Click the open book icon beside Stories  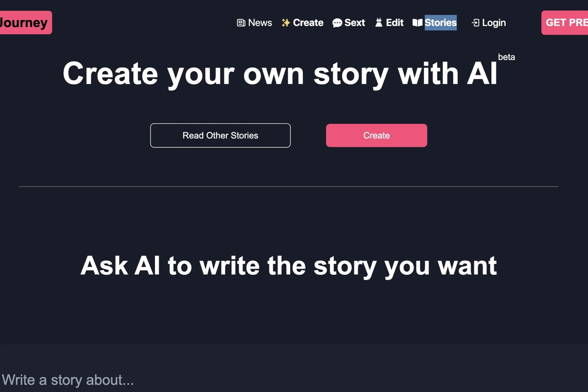click(x=418, y=23)
